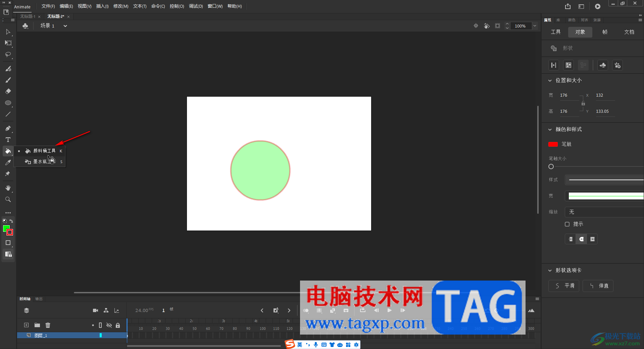Toggle the lock fill option
The image size is (644, 349).
click(x=8, y=254)
